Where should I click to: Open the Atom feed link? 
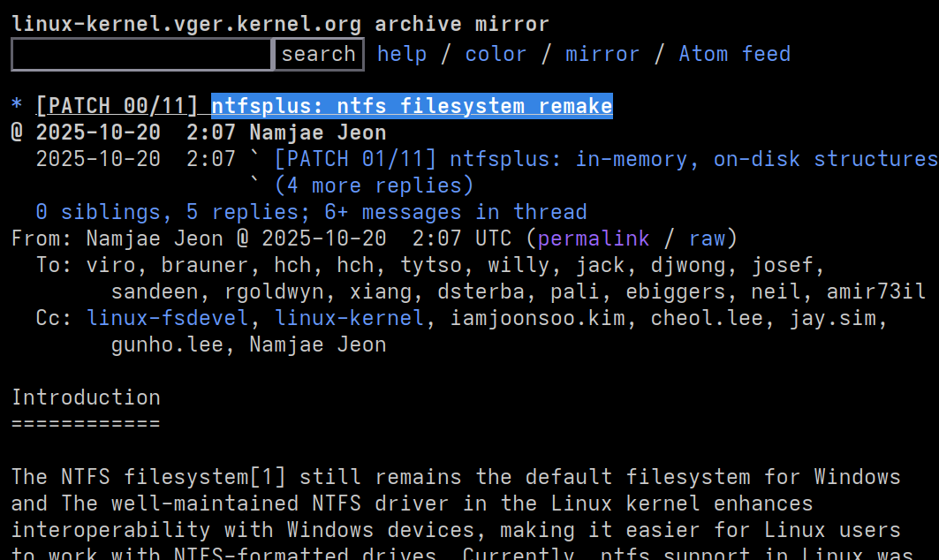tap(734, 54)
